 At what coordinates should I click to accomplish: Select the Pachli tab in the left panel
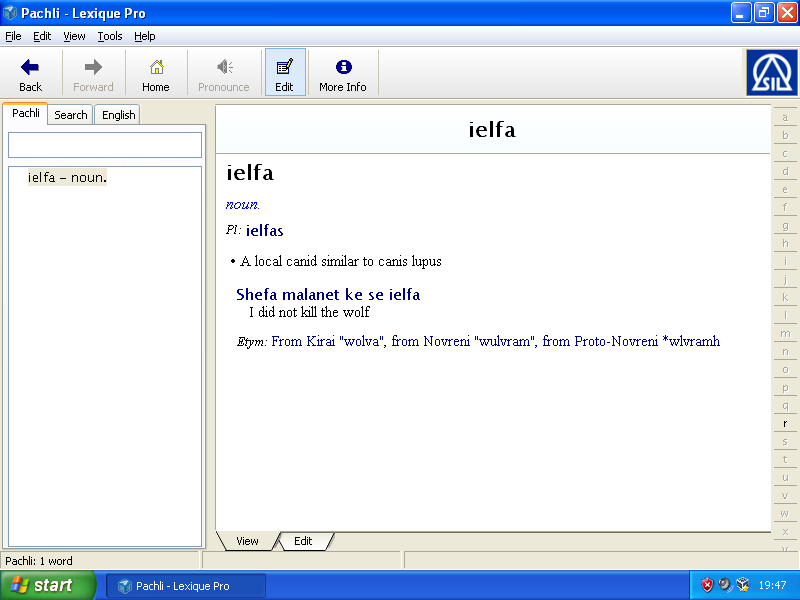[26, 114]
